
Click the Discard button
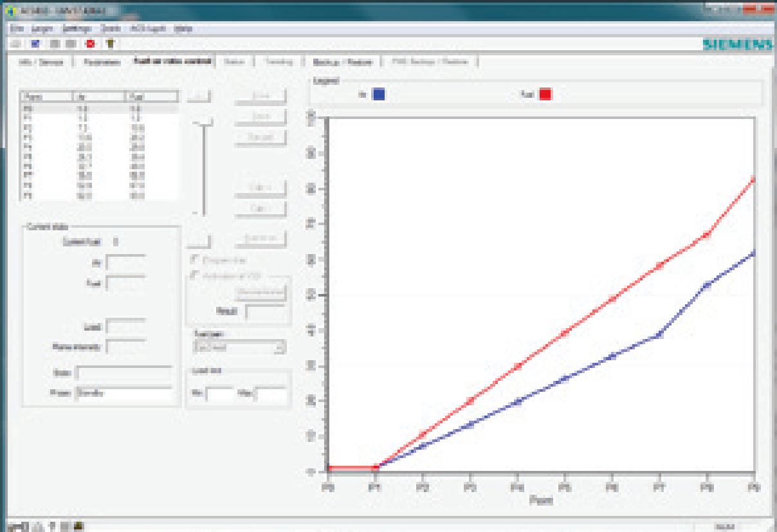point(260,137)
